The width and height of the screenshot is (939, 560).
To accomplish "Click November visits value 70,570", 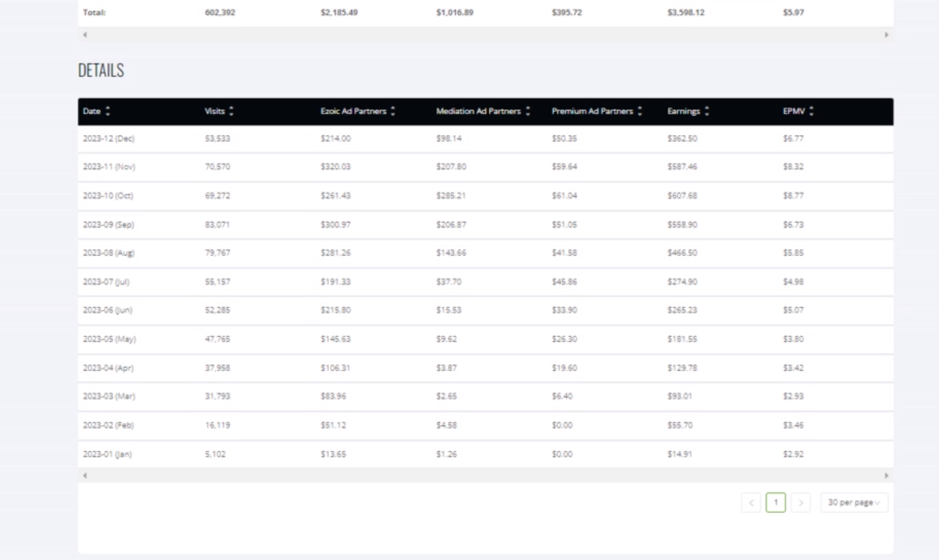I will (x=217, y=167).
